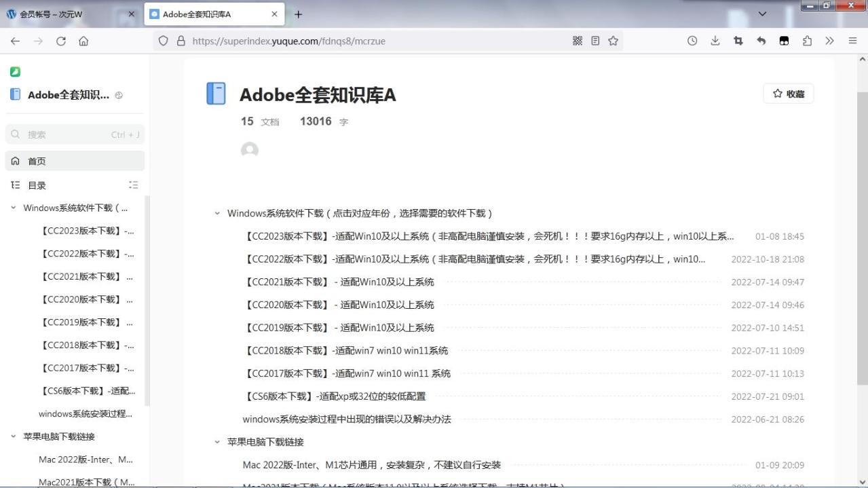The height and width of the screenshot is (488, 868).
Task: Collapse Windows系统软件下载 section in main list
Action: click(217, 213)
